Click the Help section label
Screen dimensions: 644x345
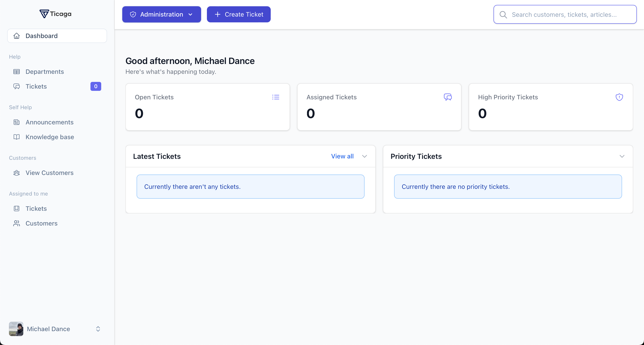tap(15, 57)
